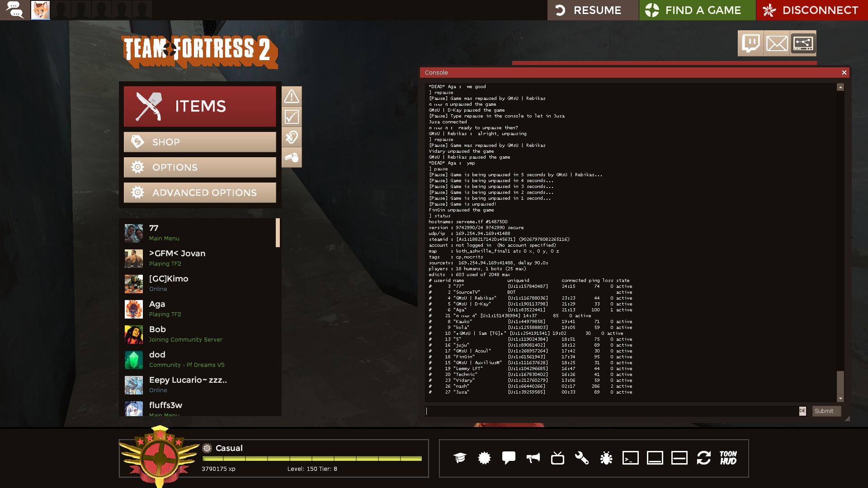The image size is (868, 488).
Task: Select friend 77 in the friends list
Action: pyautogui.click(x=199, y=233)
